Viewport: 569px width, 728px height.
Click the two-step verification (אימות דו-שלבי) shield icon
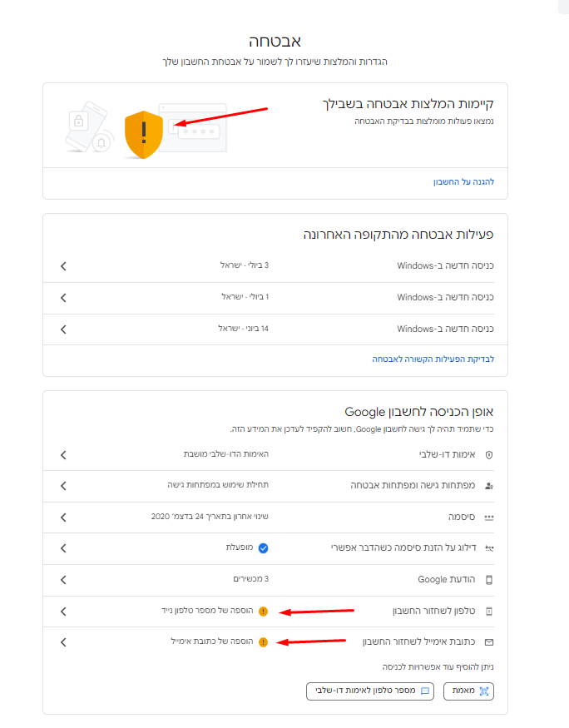pos(489,455)
